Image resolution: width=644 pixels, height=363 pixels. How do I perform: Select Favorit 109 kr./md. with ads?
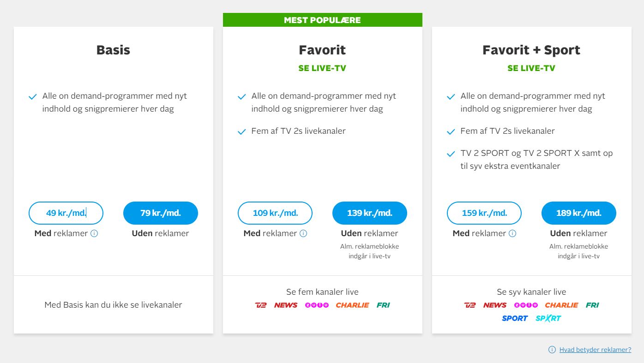pos(275,213)
